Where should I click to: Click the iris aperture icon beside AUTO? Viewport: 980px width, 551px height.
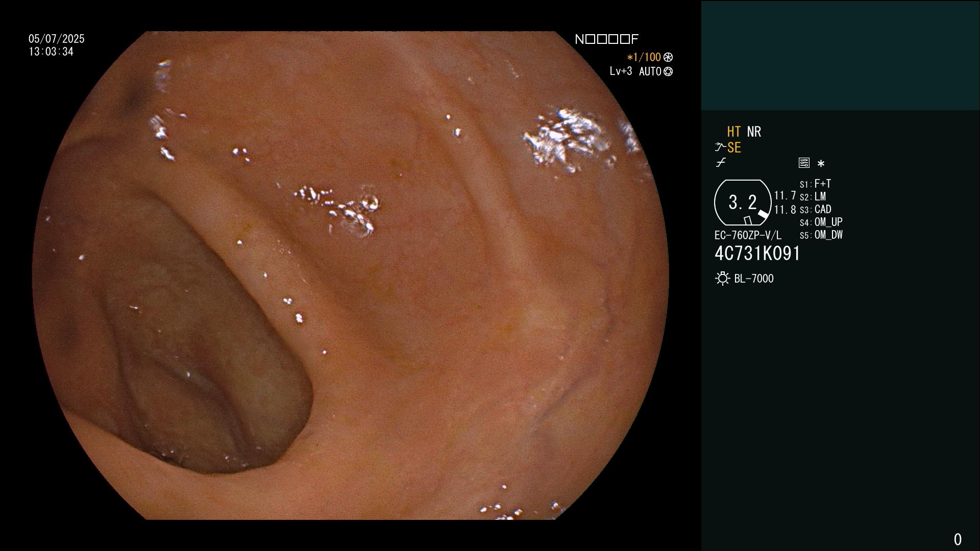pyautogui.click(x=668, y=71)
